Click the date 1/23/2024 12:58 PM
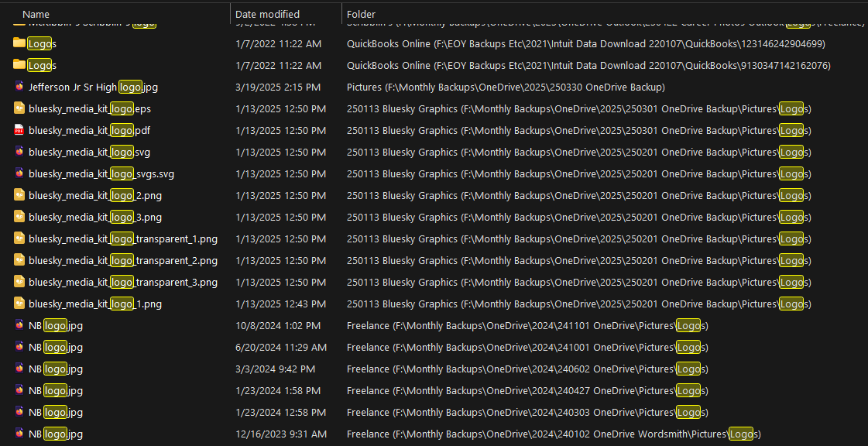868x446 pixels. pyautogui.click(x=280, y=412)
